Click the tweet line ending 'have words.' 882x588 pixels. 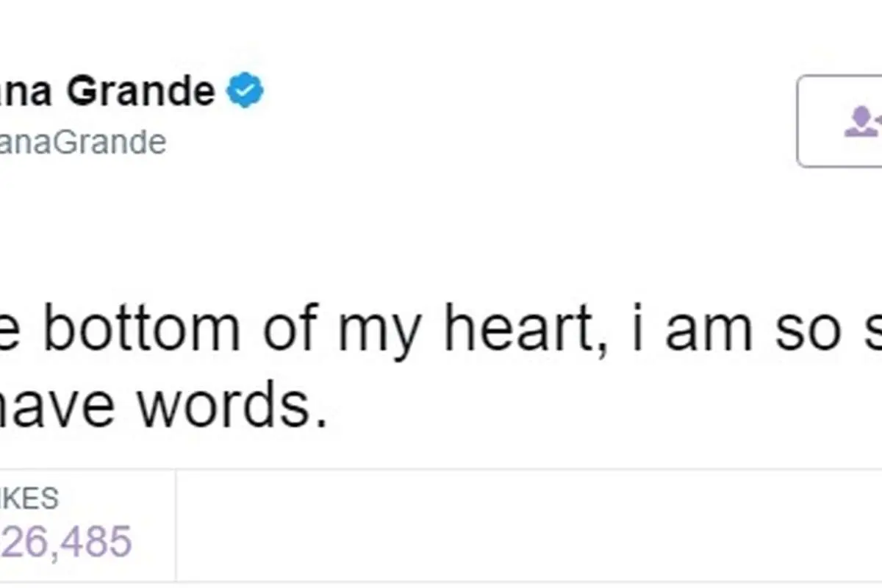point(163,408)
